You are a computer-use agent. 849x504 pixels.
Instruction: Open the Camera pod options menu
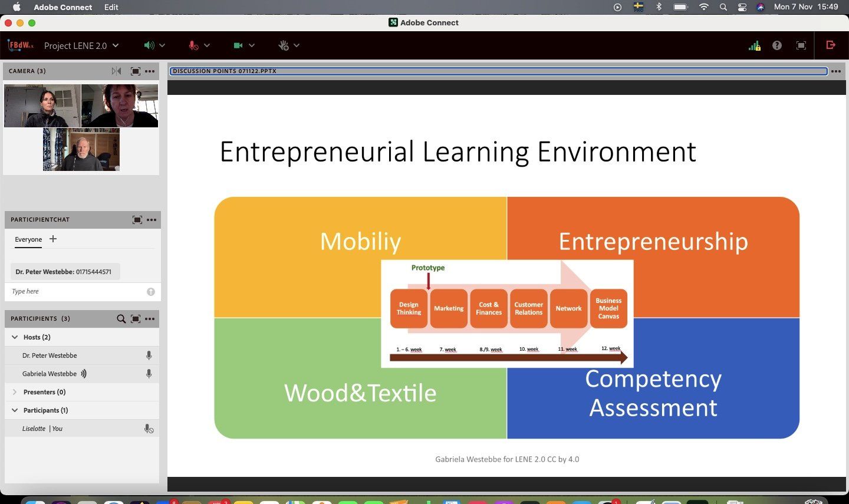(150, 71)
